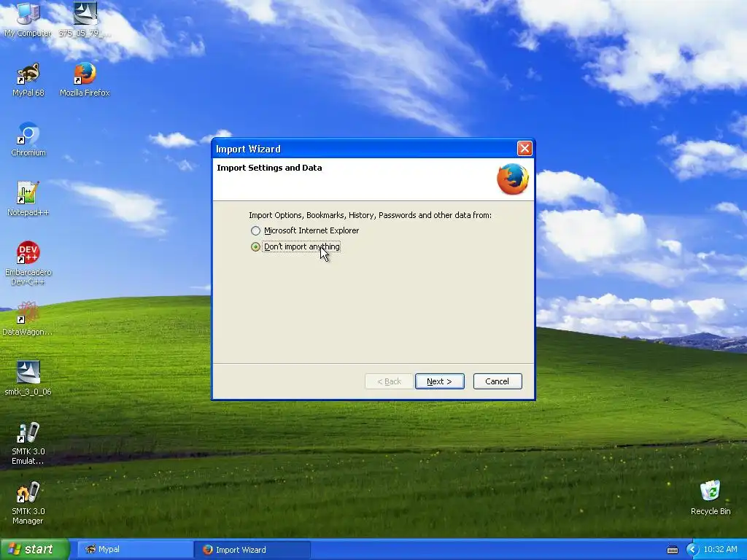The width and height of the screenshot is (747, 560).
Task: Expand hidden system tray icons
Action: pyautogui.click(x=692, y=550)
